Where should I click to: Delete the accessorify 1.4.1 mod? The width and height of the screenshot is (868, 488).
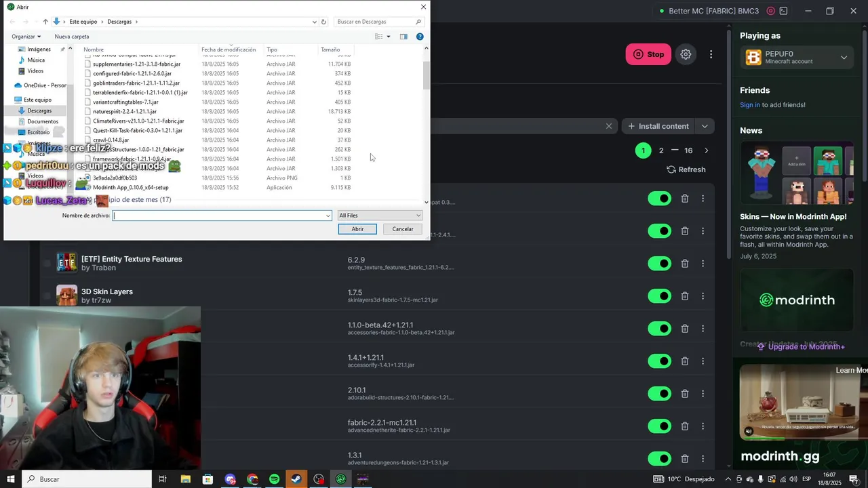[685, 361]
